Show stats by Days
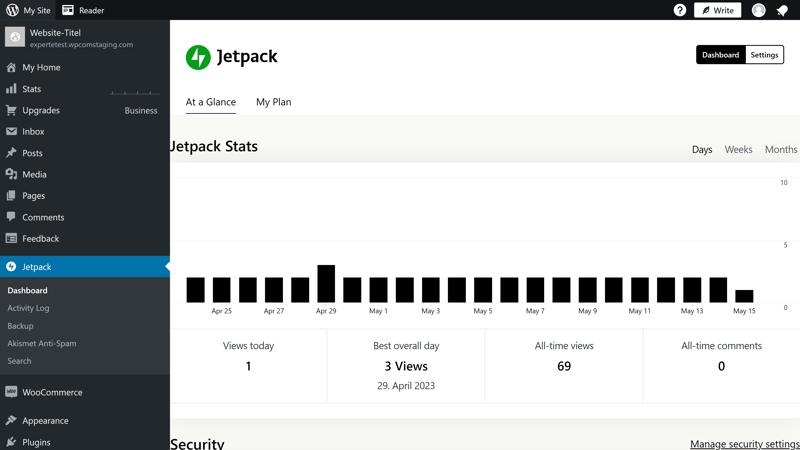Screen dimensions: 800x450 click(702, 149)
